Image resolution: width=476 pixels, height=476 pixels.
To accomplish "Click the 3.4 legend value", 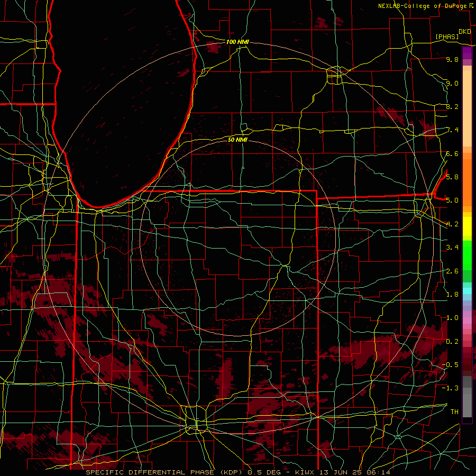I will (452, 248).
